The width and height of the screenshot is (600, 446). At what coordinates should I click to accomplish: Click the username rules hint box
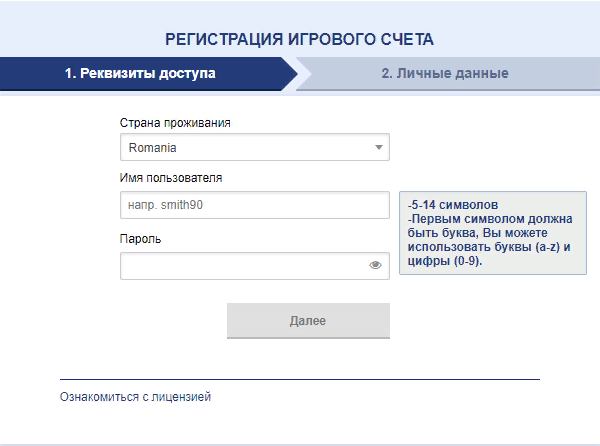[493, 233]
